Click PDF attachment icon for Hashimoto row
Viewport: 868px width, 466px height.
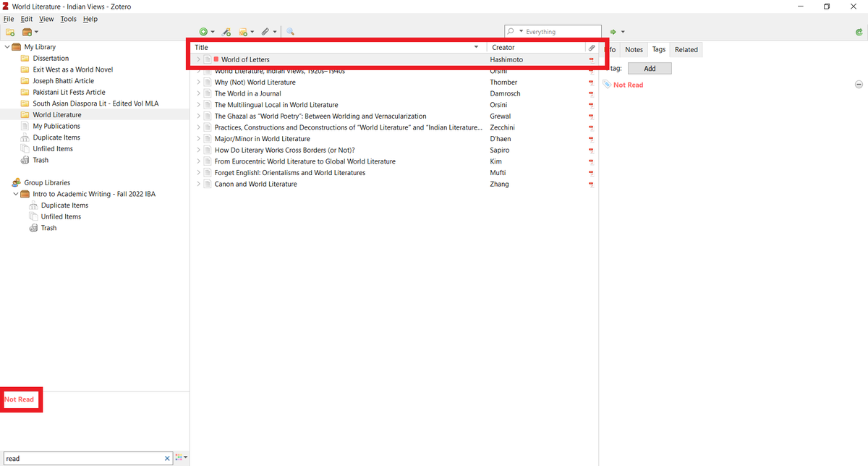click(x=592, y=59)
